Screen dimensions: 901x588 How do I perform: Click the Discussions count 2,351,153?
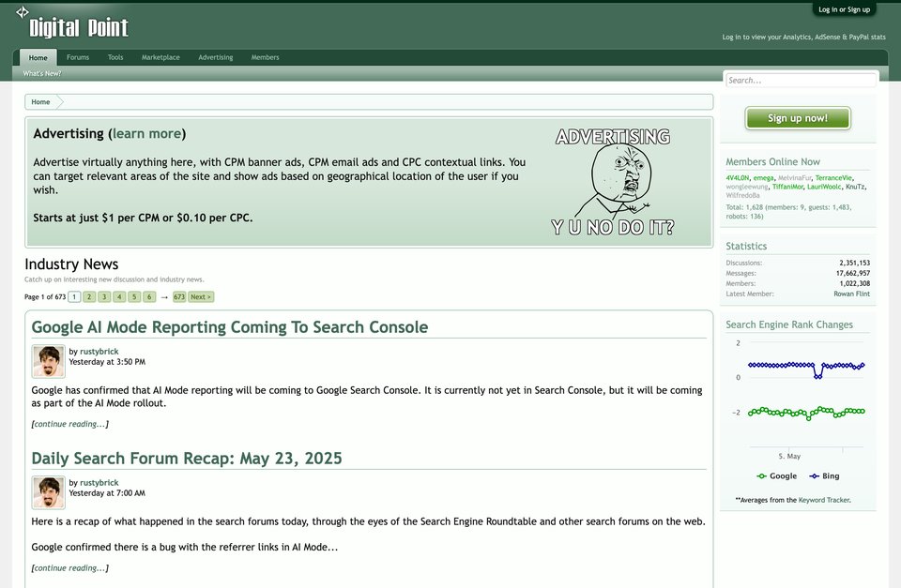pyautogui.click(x=854, y=263)
